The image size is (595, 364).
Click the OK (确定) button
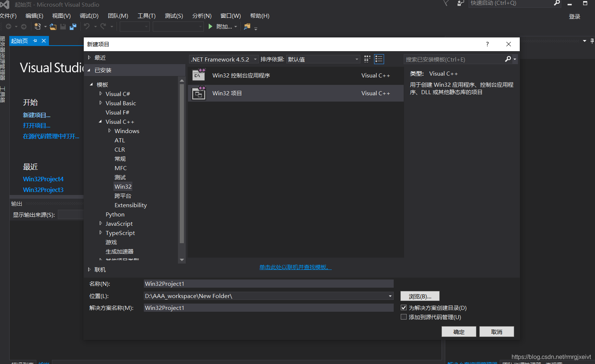459,332
